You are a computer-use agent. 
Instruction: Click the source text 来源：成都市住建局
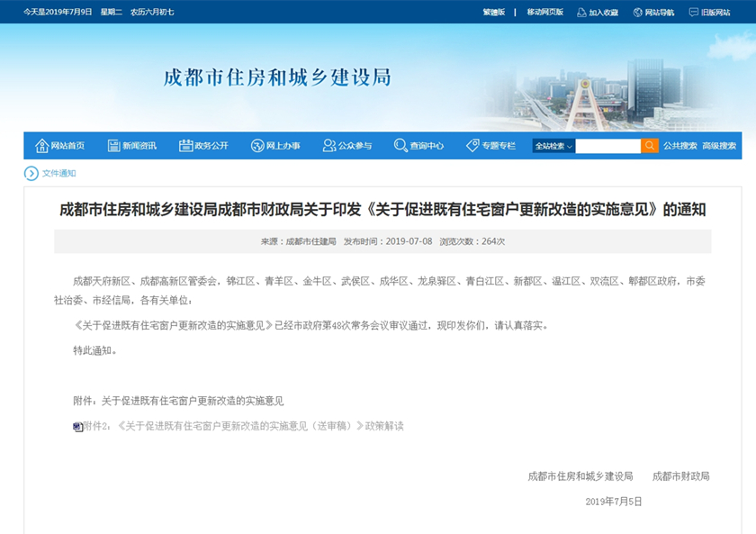(x=299, y=241)
